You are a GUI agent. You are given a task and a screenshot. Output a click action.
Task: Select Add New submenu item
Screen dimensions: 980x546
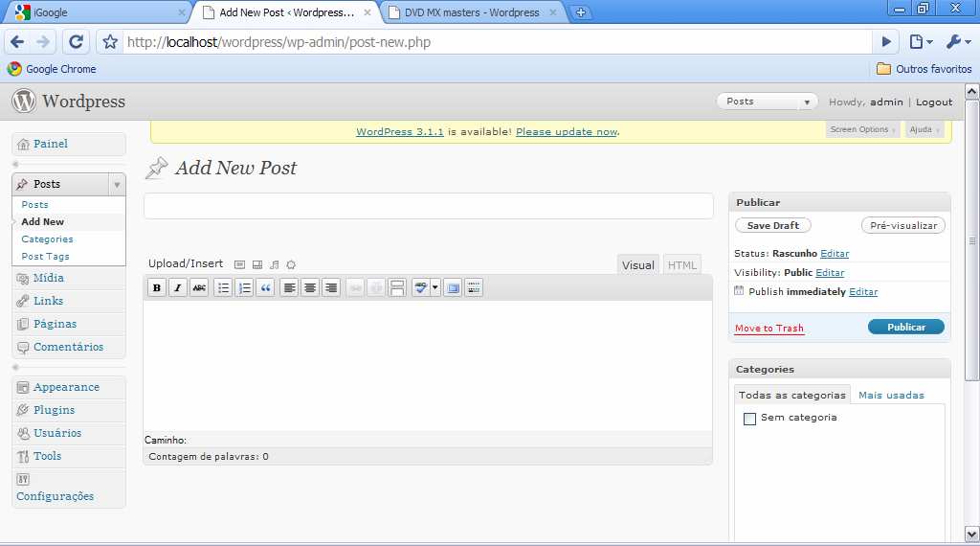42,221
